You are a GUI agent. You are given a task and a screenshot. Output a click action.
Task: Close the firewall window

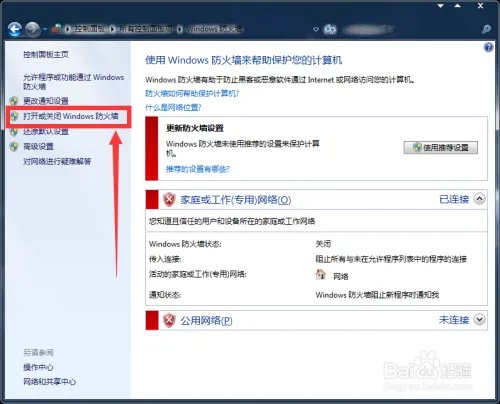480,6
